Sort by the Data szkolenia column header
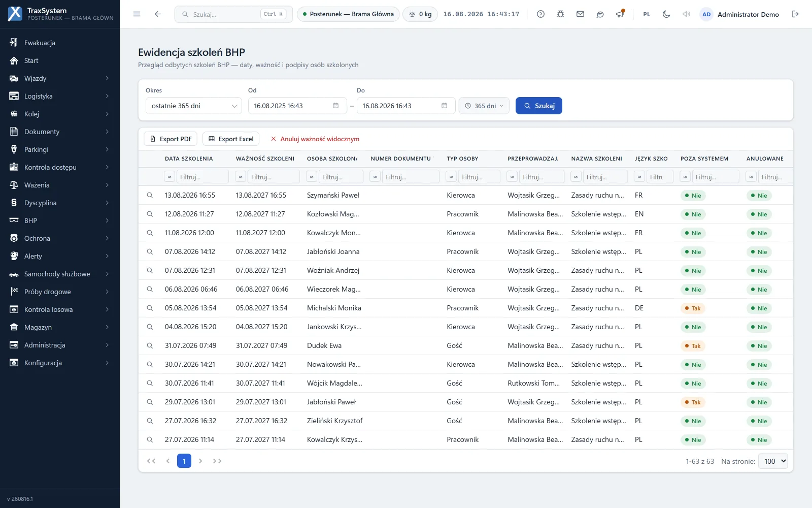 [x=189, y=158]
